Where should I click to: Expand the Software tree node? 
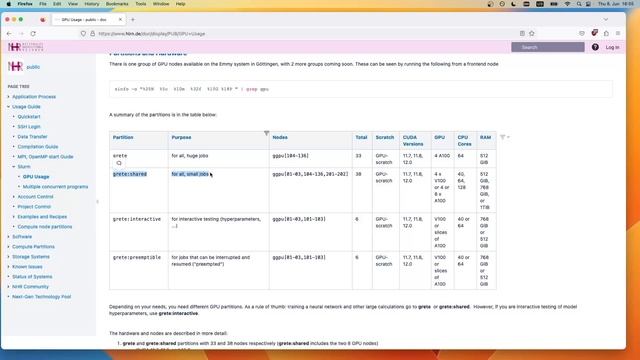click(9, 237)
